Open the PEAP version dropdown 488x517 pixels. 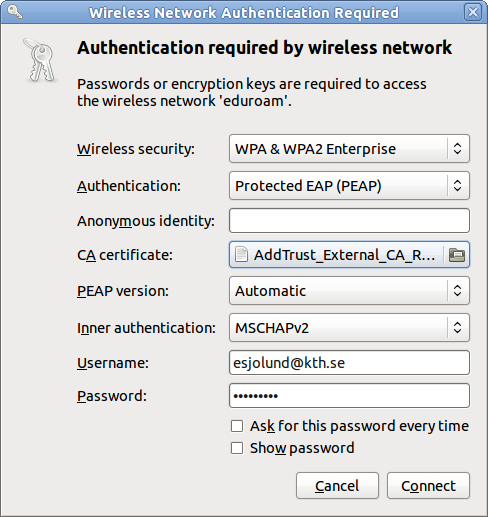point(349,291)
